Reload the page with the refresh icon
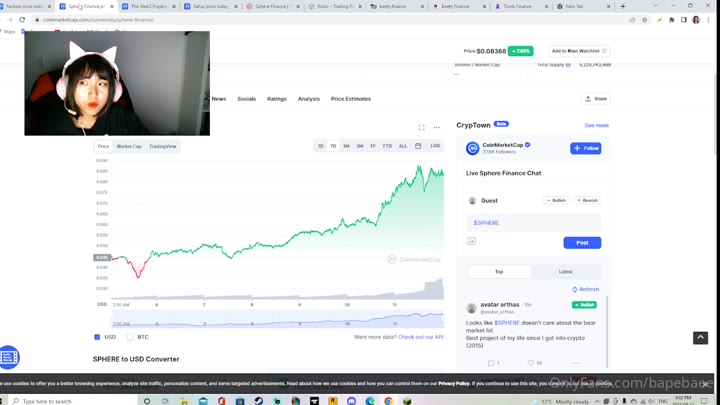 22,20
